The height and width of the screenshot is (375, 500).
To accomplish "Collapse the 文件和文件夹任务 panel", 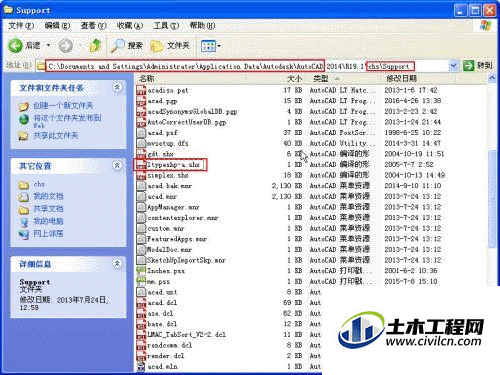I will tap(117, 87).
